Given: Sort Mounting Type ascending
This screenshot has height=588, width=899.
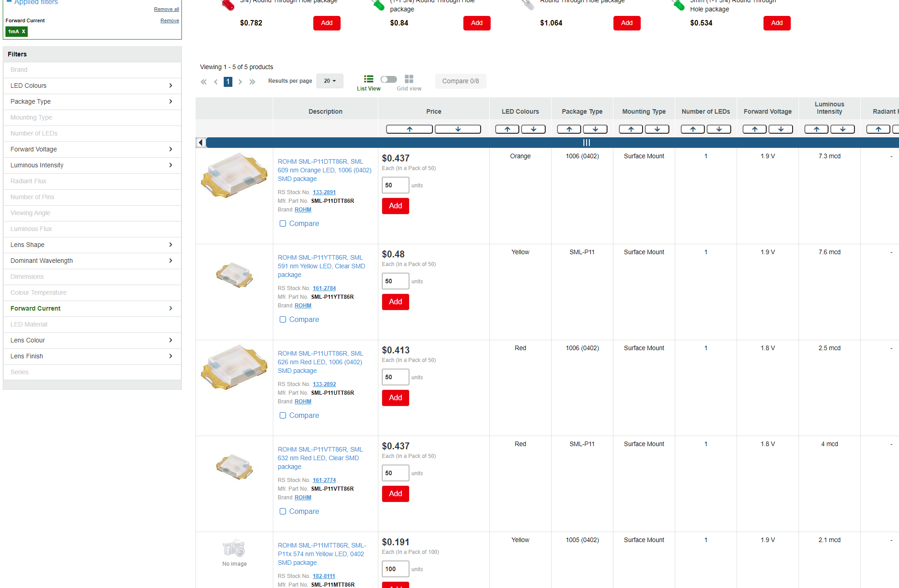Looking at the screenshot, I should tap(631, 129).
